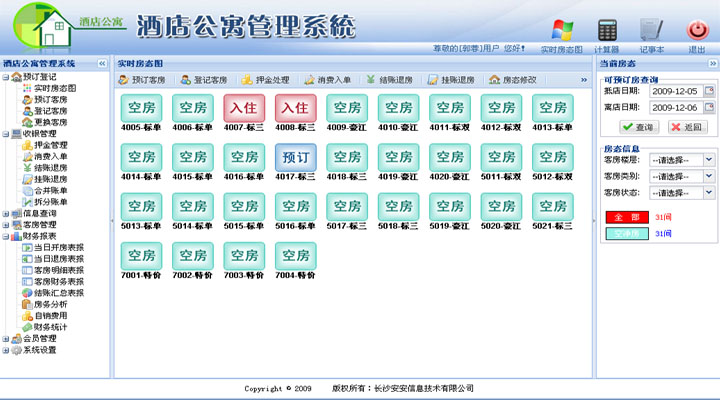Expand the 客房管理 tree node
720x400 pixels.
pos(6,225)
